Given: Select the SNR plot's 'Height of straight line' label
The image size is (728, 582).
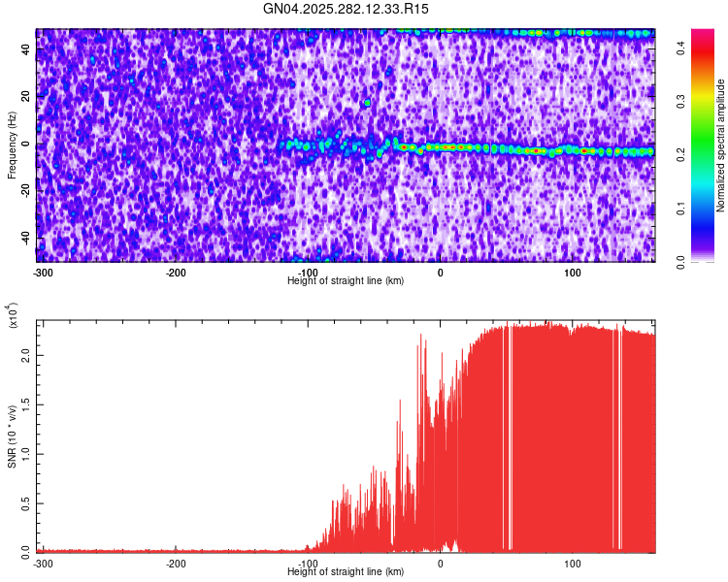Looking at the screenshot, I should click(x=346, y=571).
